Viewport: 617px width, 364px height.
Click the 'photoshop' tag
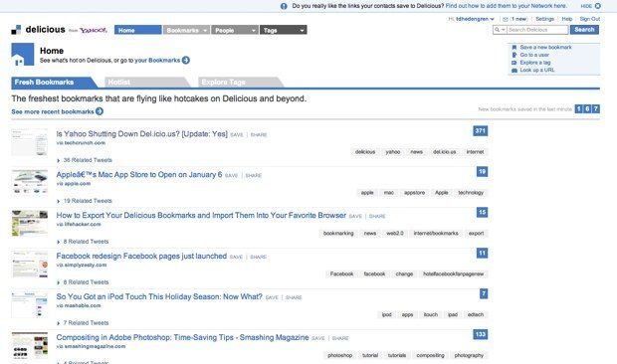(340, 355)
